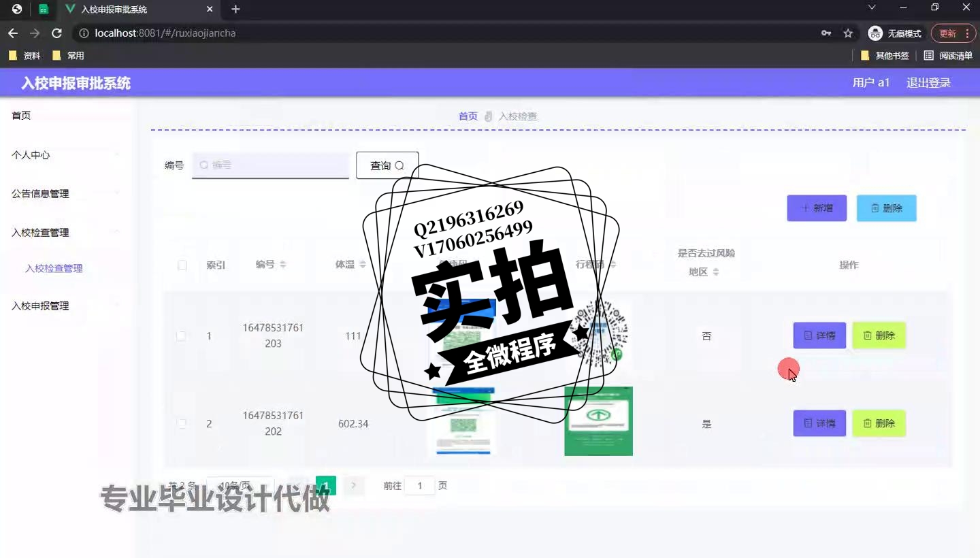This screenshot has height=558, width=980.
Task: Click the 健康码 thumbnail in row 2
Action: coord(463,421)
